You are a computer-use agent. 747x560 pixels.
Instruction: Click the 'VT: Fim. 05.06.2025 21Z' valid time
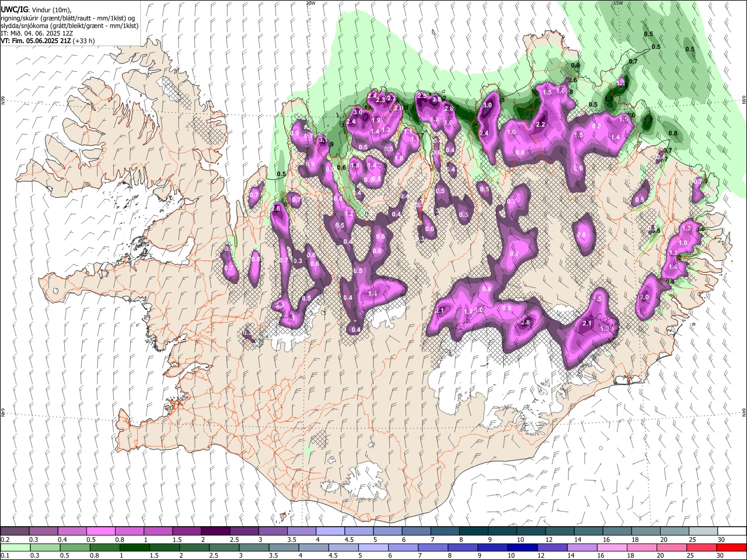(36, 41)
